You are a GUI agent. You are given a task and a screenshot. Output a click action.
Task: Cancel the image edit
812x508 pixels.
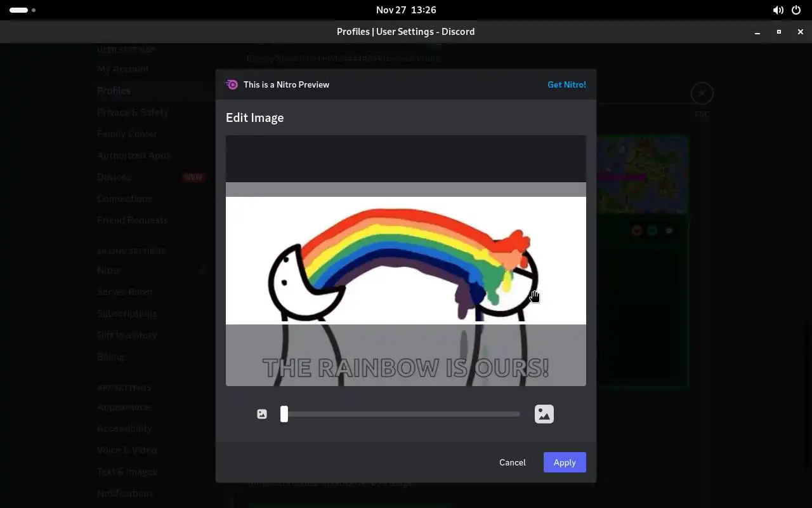point(513,462)
